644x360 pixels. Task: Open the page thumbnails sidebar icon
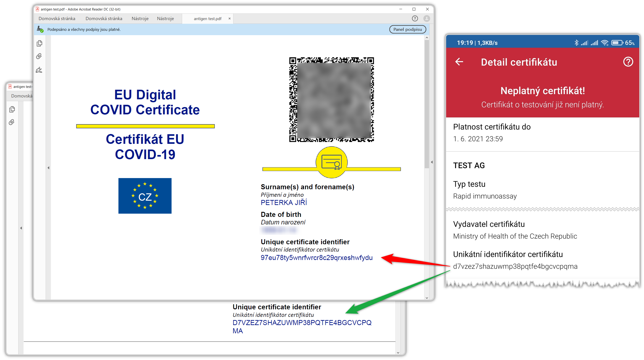pos(39,44)
